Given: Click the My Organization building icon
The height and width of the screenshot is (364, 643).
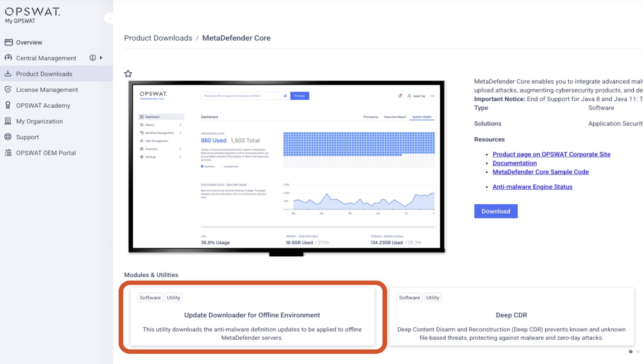Looking at the screenshot, I should pos(8,121).
